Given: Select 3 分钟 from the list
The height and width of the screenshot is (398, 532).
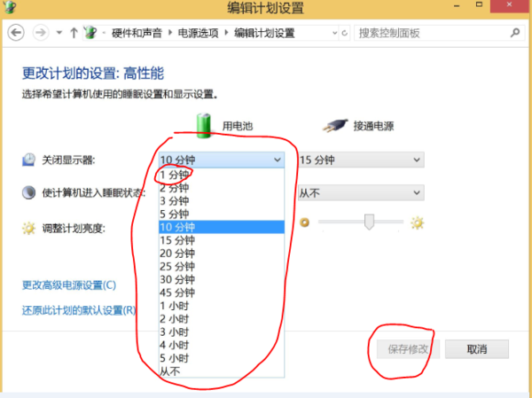Looking at the screenshot, I should click(222, 201).
